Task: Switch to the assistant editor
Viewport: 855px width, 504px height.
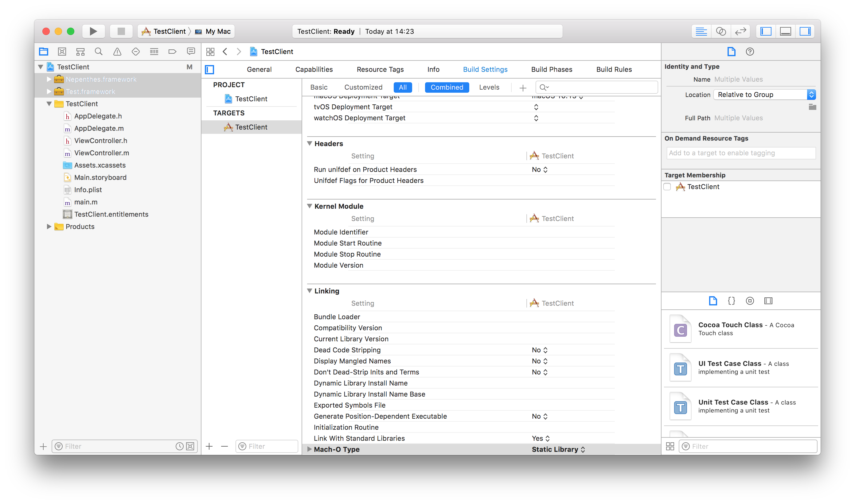Action: coord(721,31)
